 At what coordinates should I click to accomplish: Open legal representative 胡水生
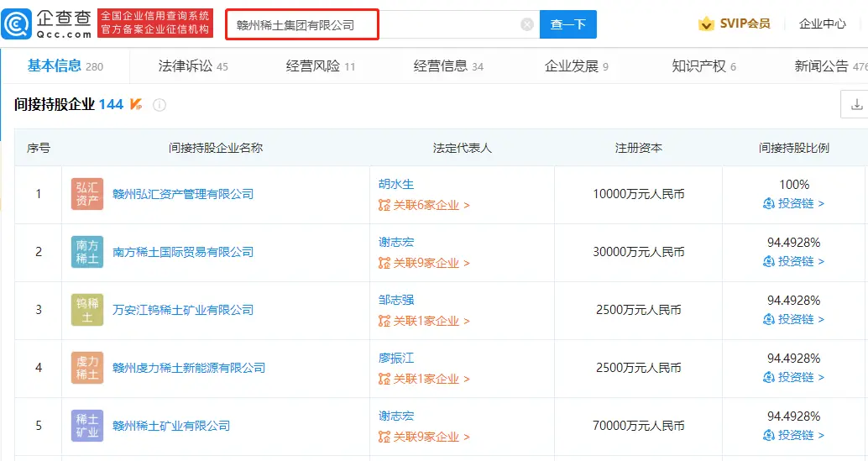[x=395, y=184]
